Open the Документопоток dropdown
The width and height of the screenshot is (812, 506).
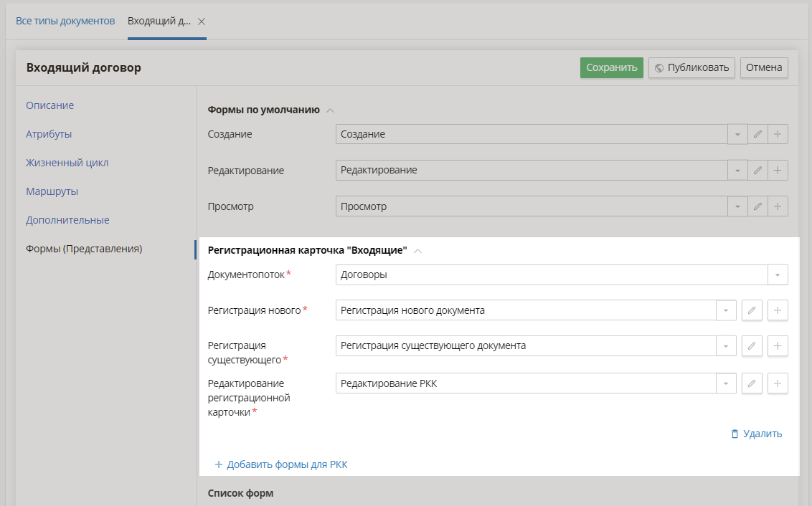pos(778,275)
